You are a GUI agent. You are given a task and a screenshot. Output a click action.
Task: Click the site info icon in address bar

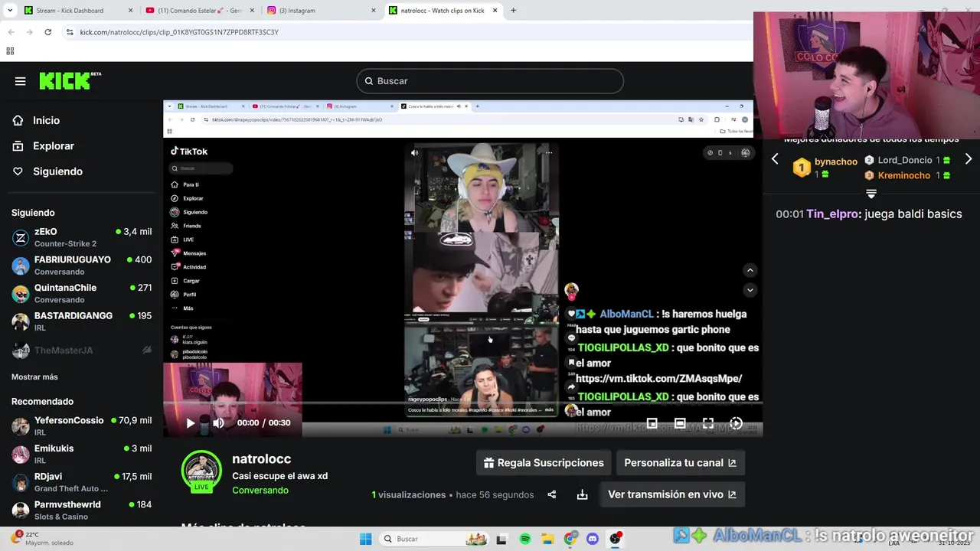click(x=70, y=32)
